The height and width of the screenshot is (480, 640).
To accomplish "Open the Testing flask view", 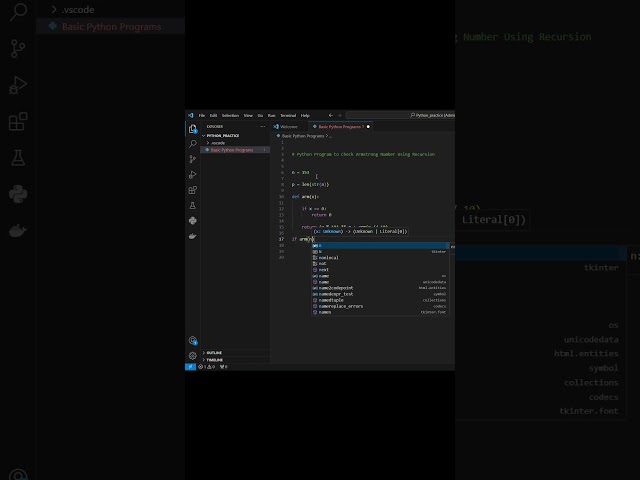I will click(193, 205).
